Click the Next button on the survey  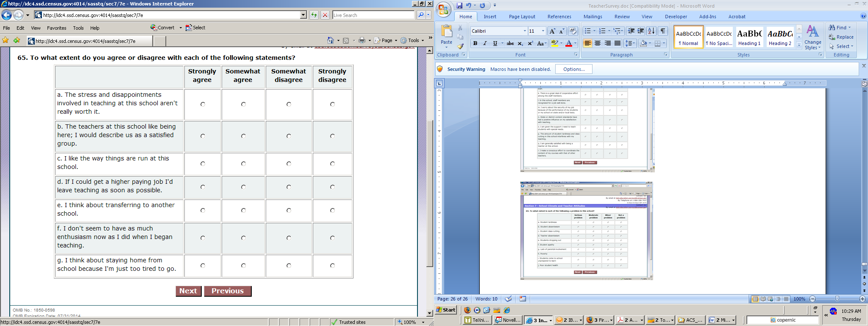(188, 291)
